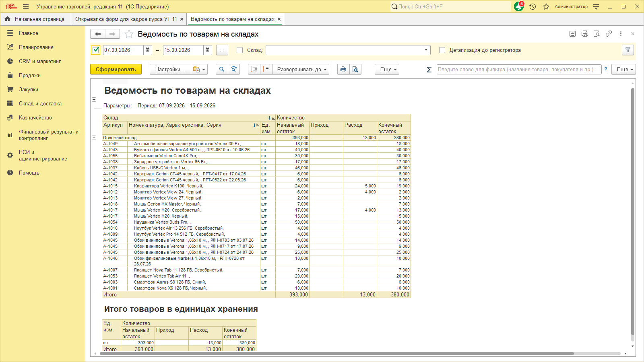Add this report to favorites star
Viewport: 644px width, 362px height.
click(x=129, y=34)
